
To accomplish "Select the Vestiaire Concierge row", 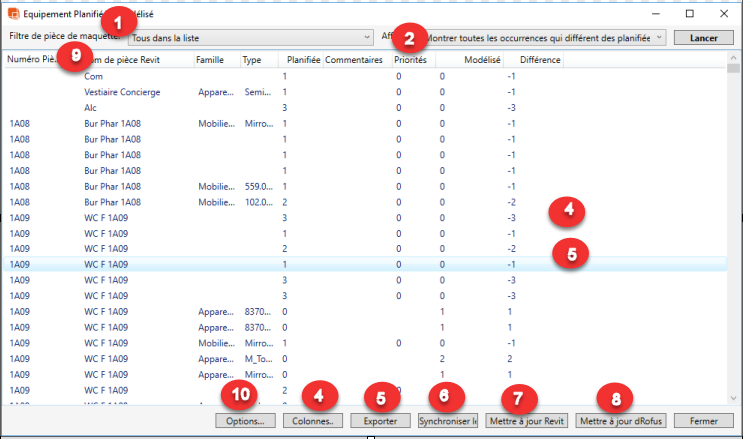I will tap(118, 91).
